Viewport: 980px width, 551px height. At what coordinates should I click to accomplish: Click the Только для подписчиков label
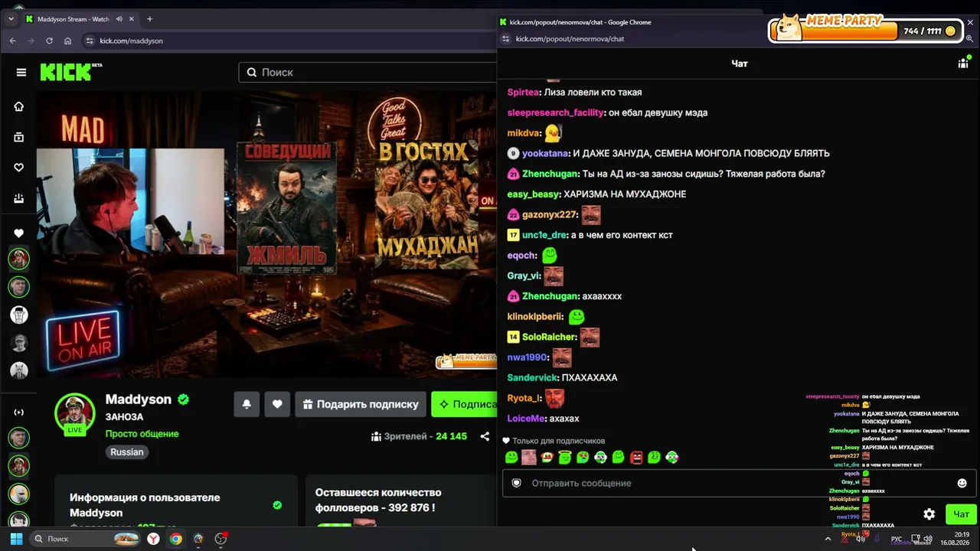(x=558, y=441)
